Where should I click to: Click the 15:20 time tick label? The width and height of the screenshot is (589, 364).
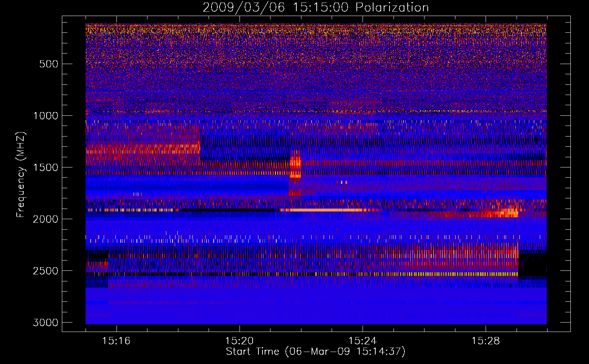(x=239, y=341)
